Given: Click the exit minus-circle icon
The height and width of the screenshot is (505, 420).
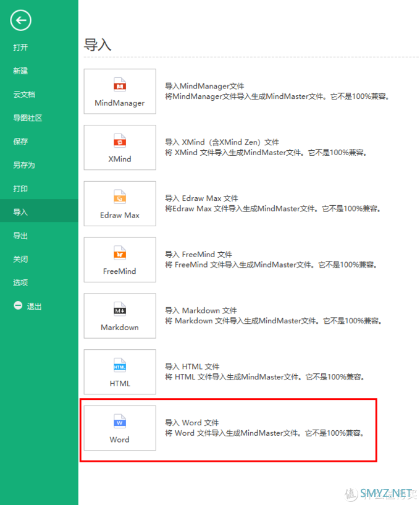Looking at the screenshot, I should [18, 305].
